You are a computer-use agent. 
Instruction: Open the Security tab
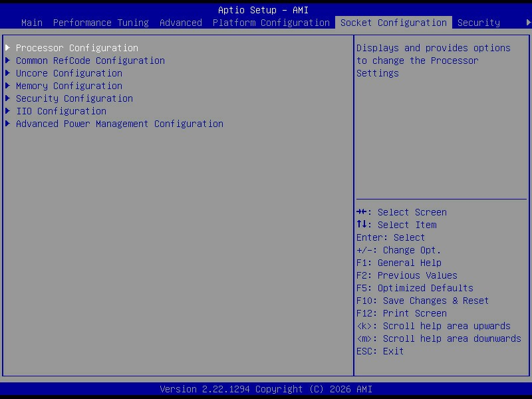click(478, 23)
